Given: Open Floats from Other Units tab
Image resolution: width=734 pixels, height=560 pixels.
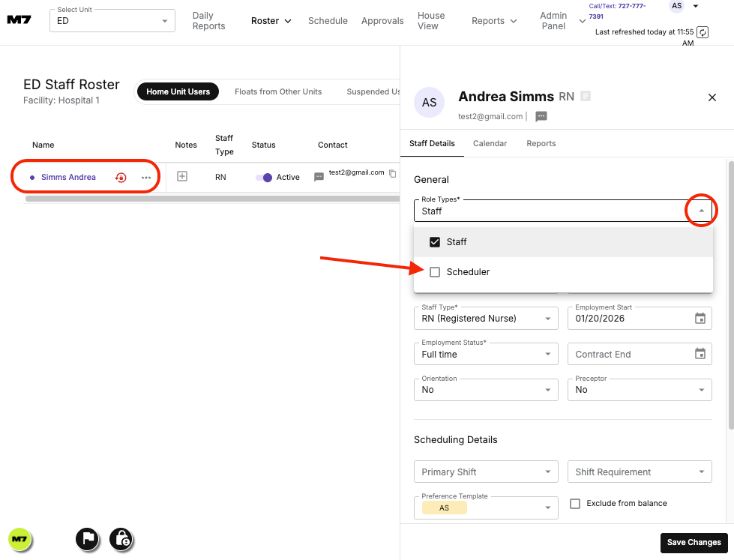Looking at the screenshot, I should (278, 91).
